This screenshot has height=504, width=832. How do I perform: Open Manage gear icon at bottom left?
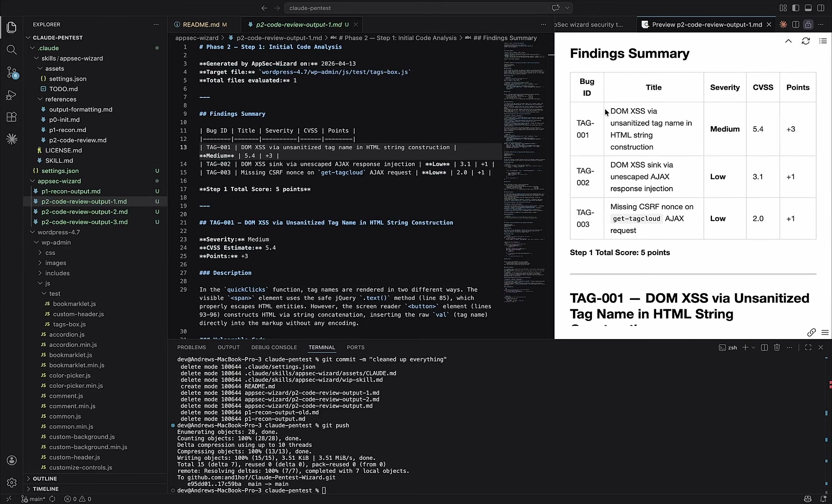click(x=12, y=483)
